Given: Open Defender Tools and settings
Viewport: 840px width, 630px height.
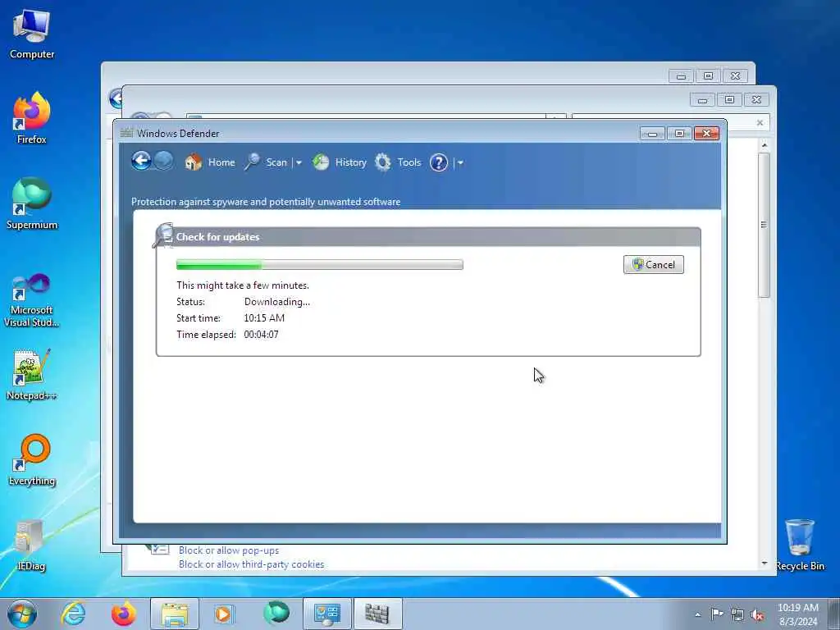Looking at the screenshot, I should click(x=398, y=162).
